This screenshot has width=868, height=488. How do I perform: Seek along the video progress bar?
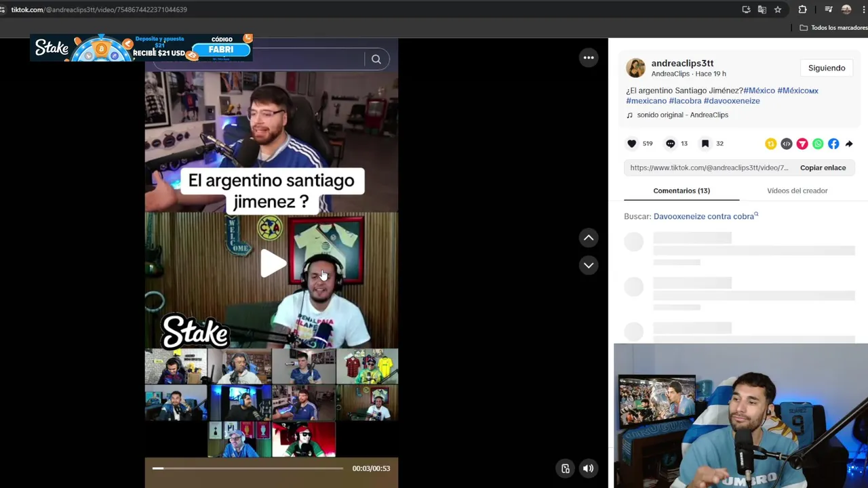click(247, 468)
